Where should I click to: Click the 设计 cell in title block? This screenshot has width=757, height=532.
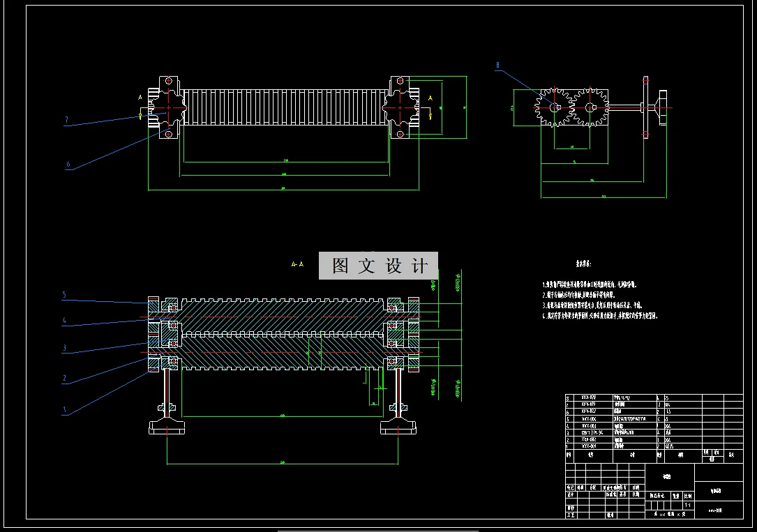(571, 495)
